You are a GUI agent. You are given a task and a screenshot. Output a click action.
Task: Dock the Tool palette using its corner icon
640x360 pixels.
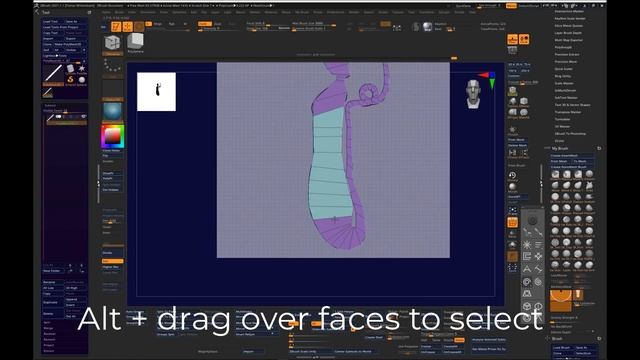pyautogui.click(x=89, y=13)
